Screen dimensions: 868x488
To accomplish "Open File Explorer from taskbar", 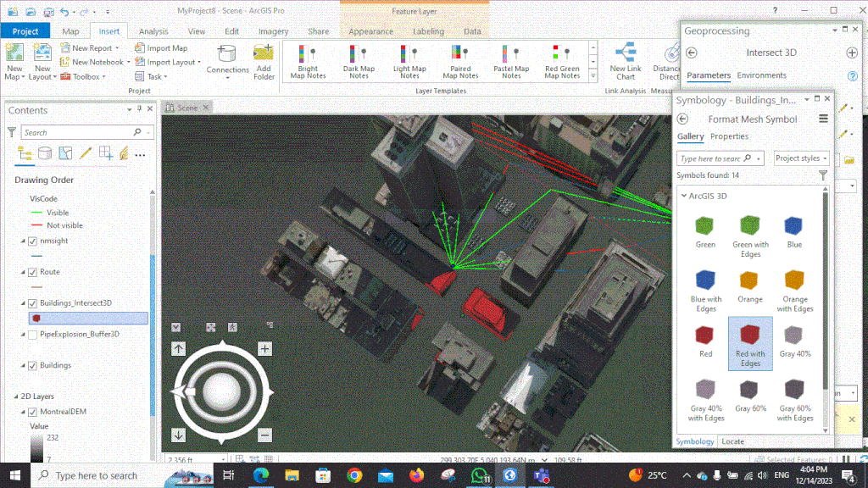I will tap(292, 476).
